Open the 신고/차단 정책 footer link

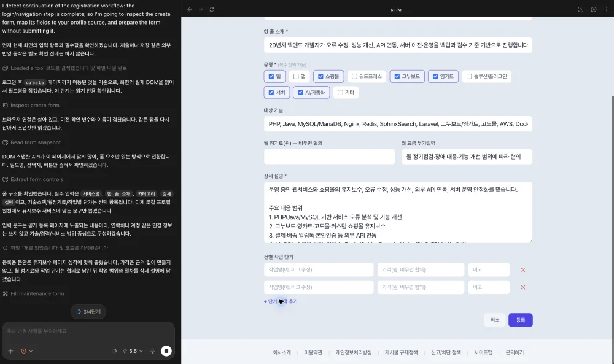(x=446, y=353)
